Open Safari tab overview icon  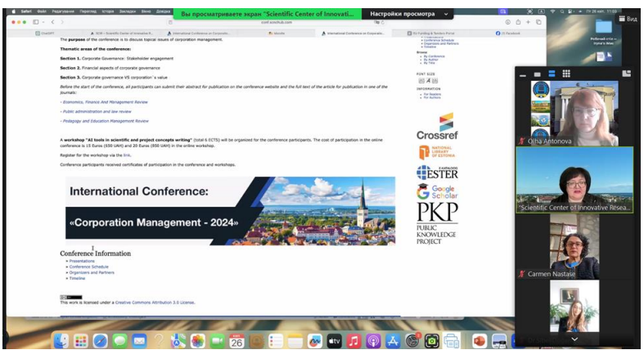[x=538, y=22]
